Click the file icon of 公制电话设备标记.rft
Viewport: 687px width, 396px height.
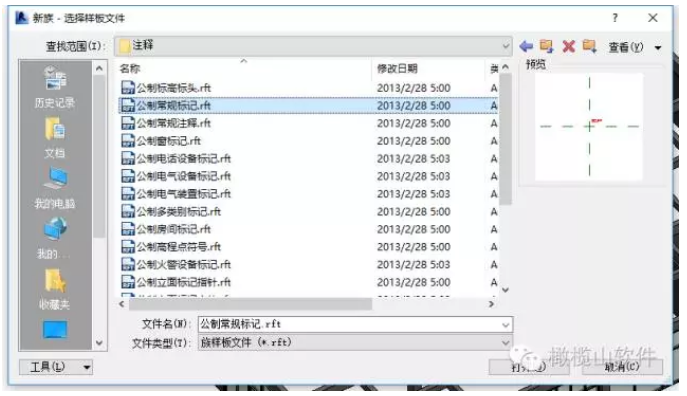point(127,158)
